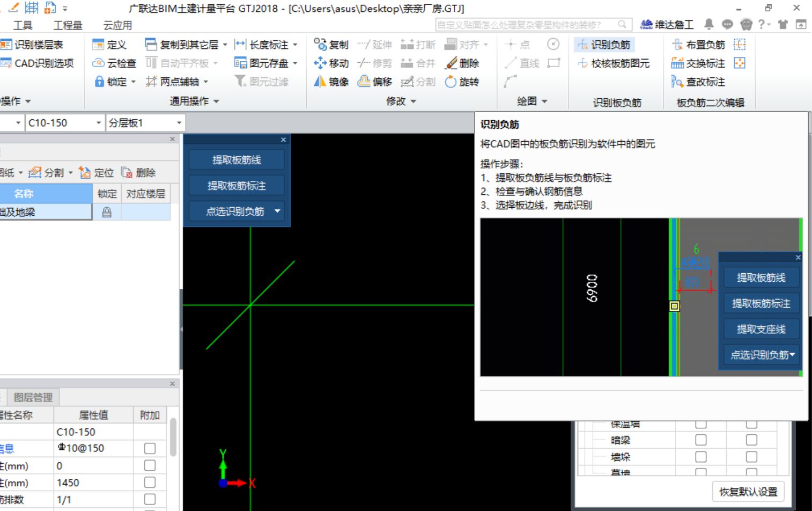
Task: Open the 工程量 menu tab
Action: point(68,25)
